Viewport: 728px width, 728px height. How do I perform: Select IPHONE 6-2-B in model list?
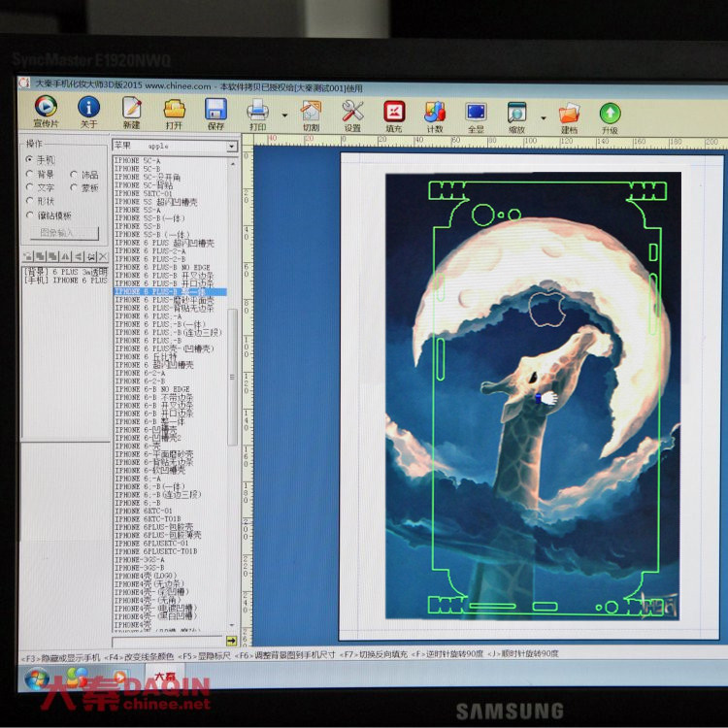(140, 381)
